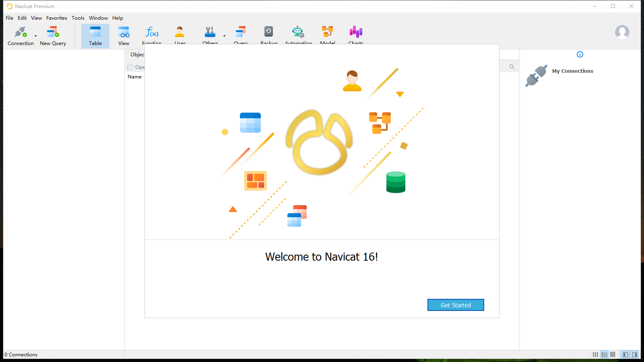Image resolution: width=644 pixels, height=362 pixels.
Task: Open the Backup toolbar icon
Action: pos(269,32)
